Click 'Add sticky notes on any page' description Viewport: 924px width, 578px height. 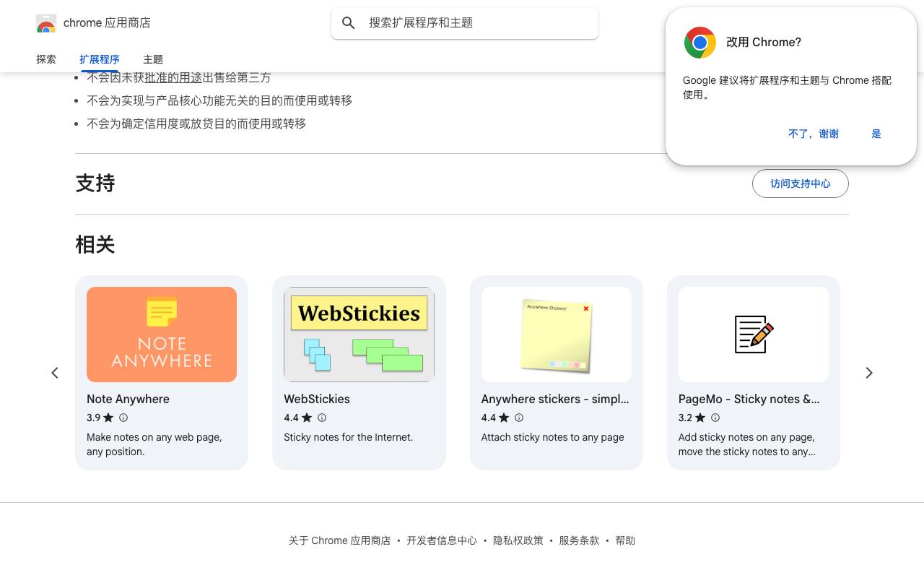747,444
